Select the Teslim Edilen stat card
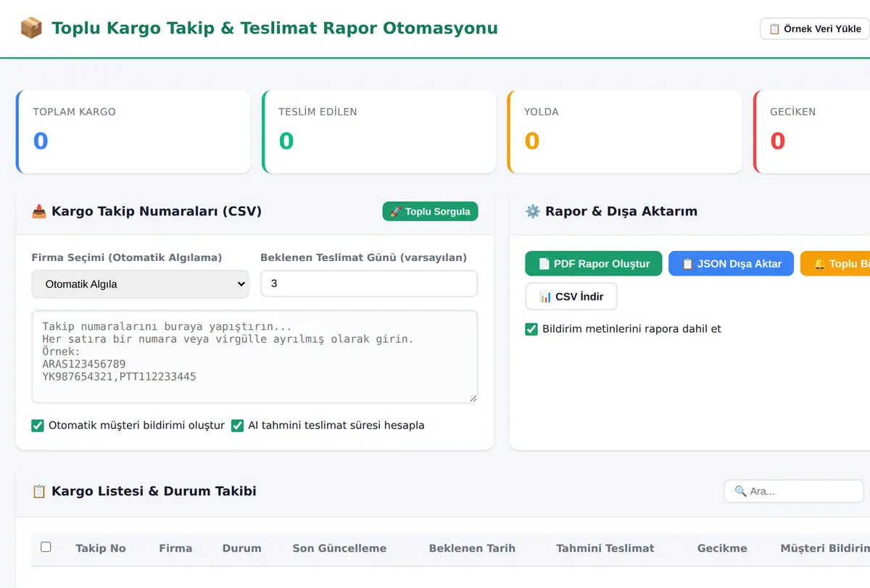The image size is (870, 588). coord(379,132)
